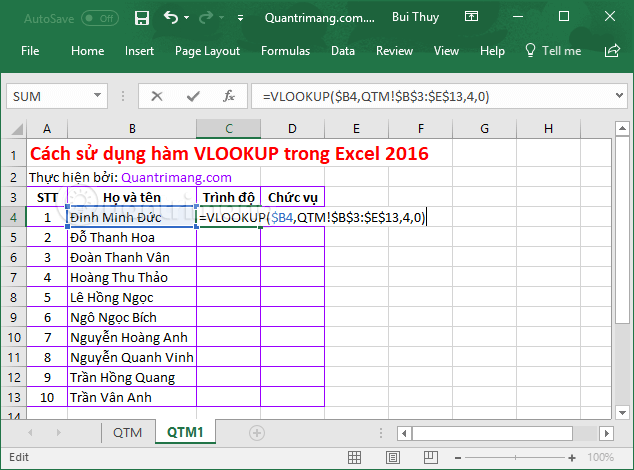
Task: Click cell 'Hoàng Thu Thảo'
Action: pyautogui.click(x=132, y=277)
